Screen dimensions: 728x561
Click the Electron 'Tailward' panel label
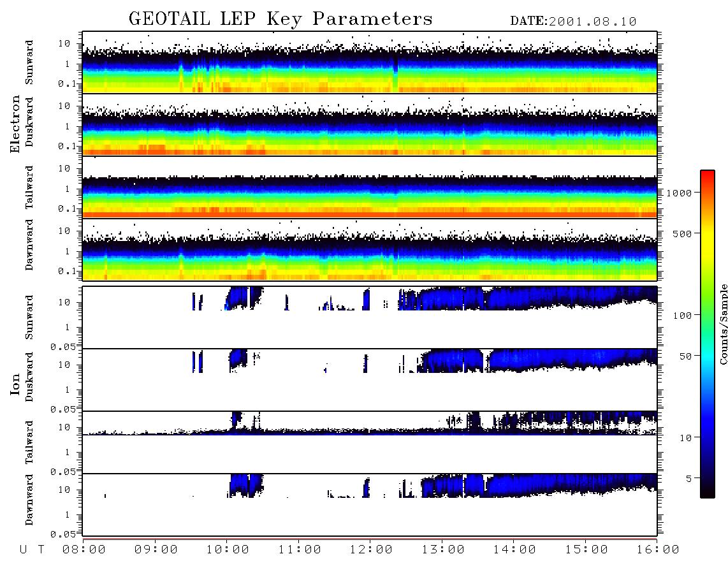pyautogui.click(x=29, y=187)
